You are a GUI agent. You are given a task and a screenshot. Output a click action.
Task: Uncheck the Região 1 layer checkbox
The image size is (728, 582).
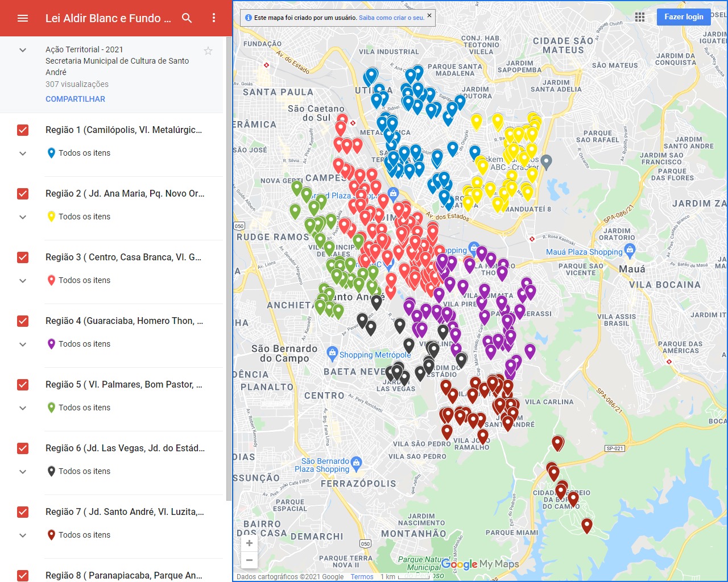tap(23, 130)
